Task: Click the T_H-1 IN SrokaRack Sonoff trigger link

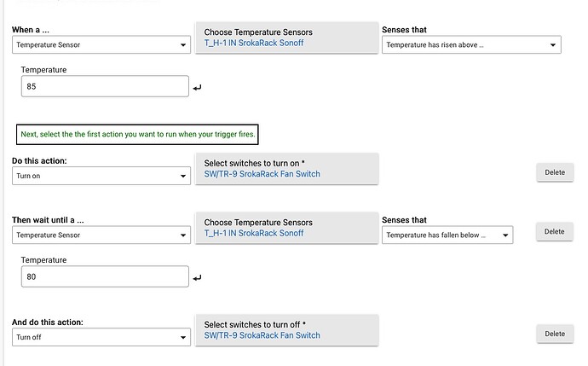Action: tap(254, 43)
